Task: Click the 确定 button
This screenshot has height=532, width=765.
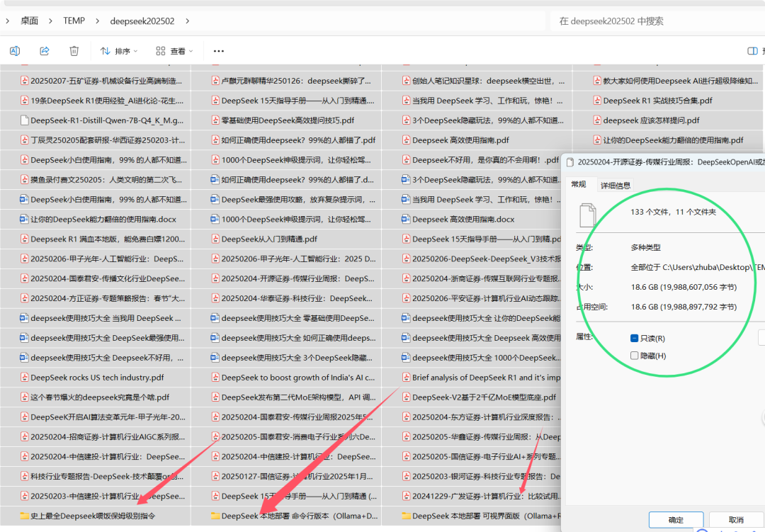Action: 676,520
